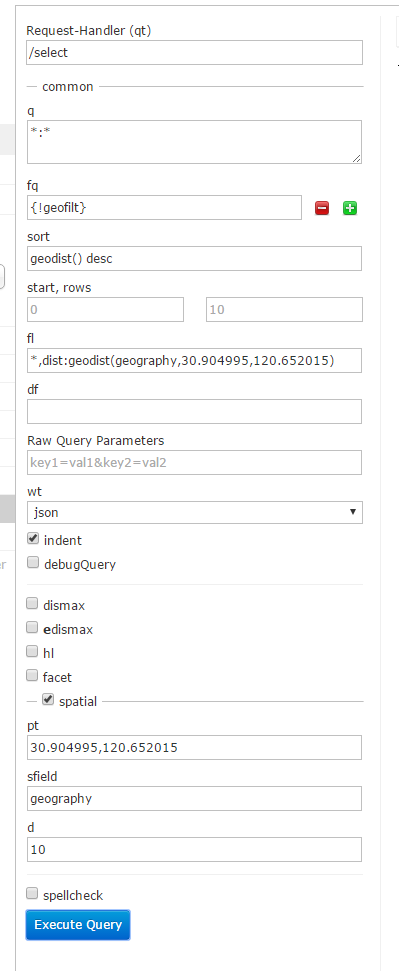Click the sort field with geodist() desc

coord(195,258)
